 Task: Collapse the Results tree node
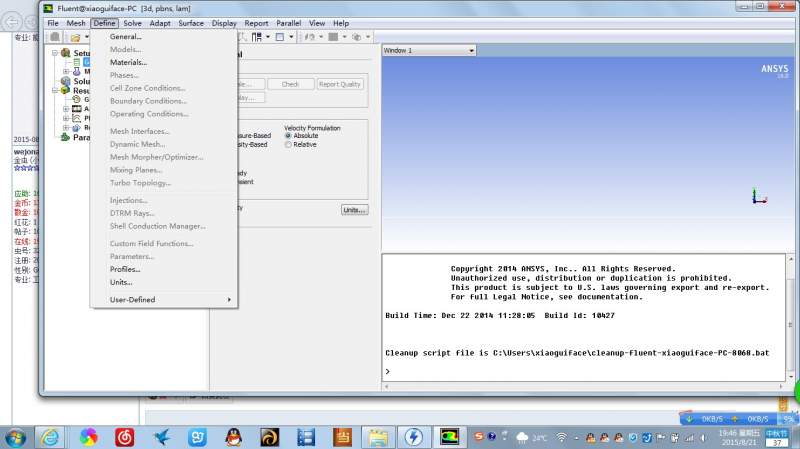point(55,90)
